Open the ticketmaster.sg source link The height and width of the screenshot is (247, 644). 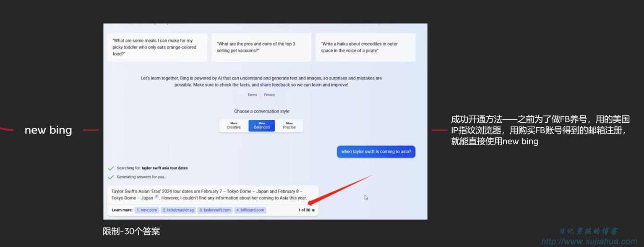pyautogui.click(x=178, y=210)
